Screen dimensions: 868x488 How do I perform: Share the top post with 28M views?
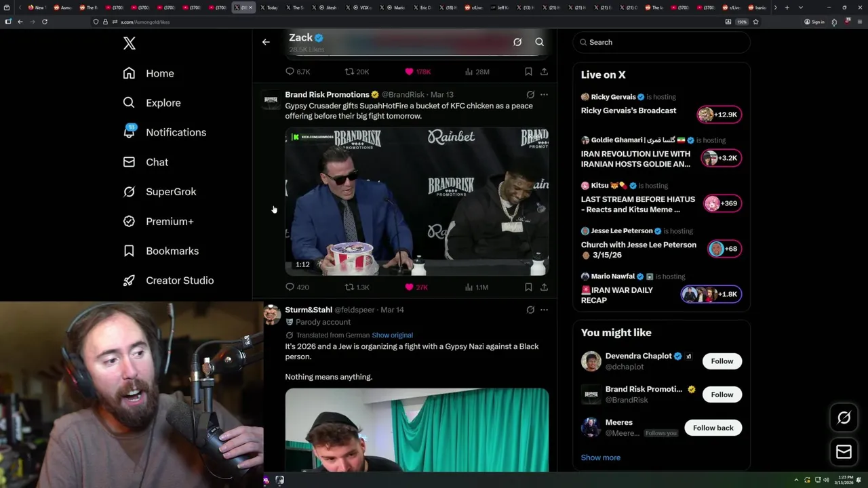544,71
